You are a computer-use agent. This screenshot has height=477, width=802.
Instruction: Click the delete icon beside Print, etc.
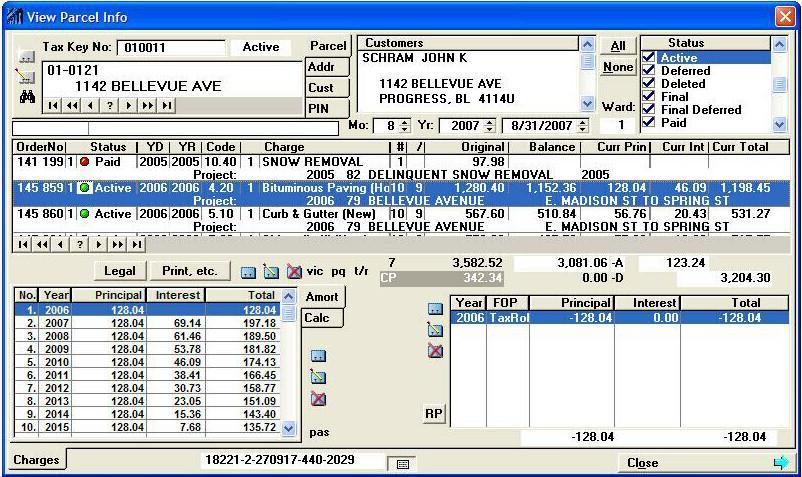pos(294,271)
